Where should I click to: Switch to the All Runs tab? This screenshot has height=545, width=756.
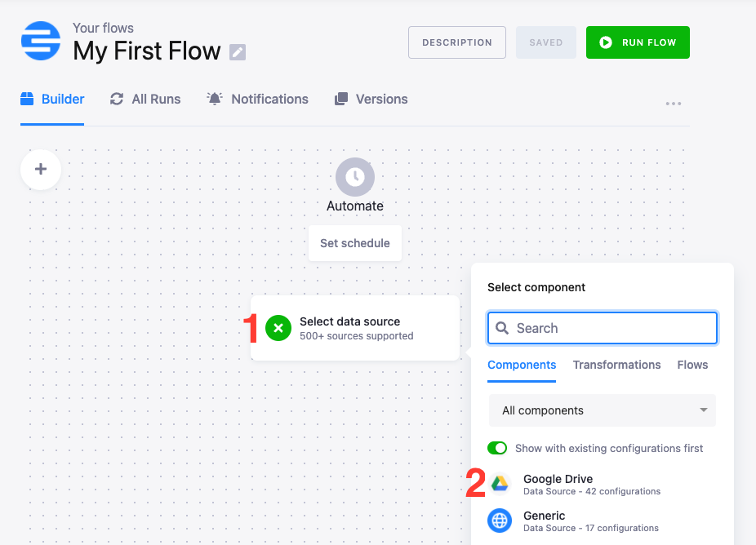tap(145, 99)
